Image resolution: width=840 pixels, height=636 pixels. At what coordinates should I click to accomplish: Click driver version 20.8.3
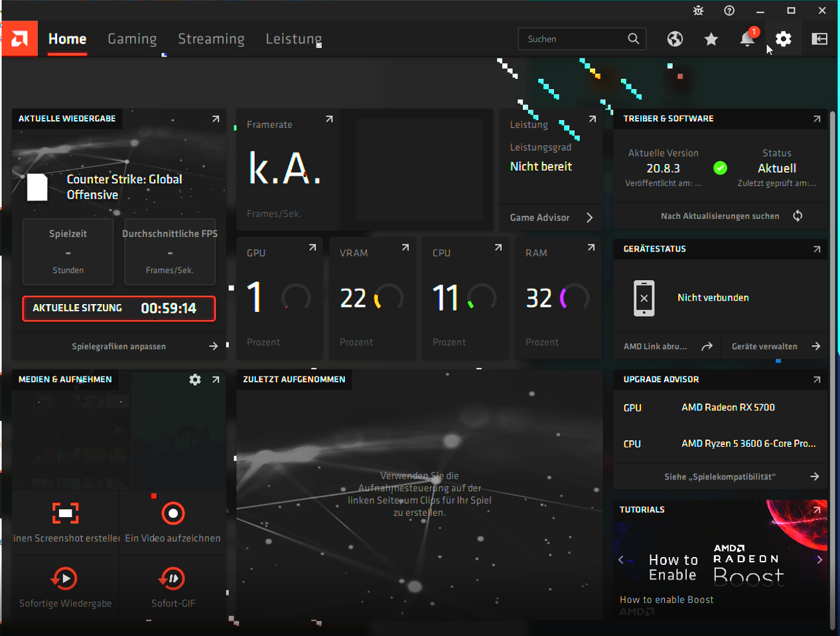(x=663, y=169)
